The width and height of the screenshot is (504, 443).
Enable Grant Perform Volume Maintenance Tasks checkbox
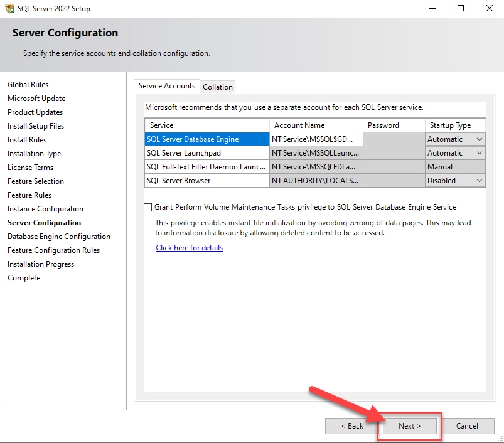point(148,207)
